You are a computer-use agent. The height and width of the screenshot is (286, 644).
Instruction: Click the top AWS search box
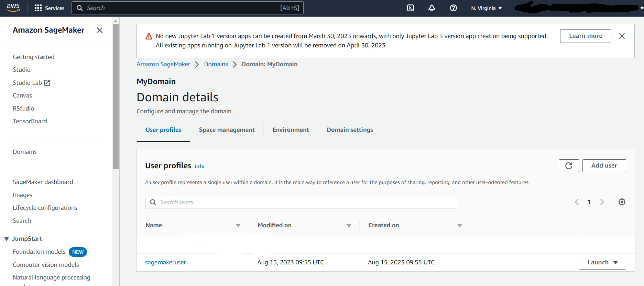coord(187,8)
